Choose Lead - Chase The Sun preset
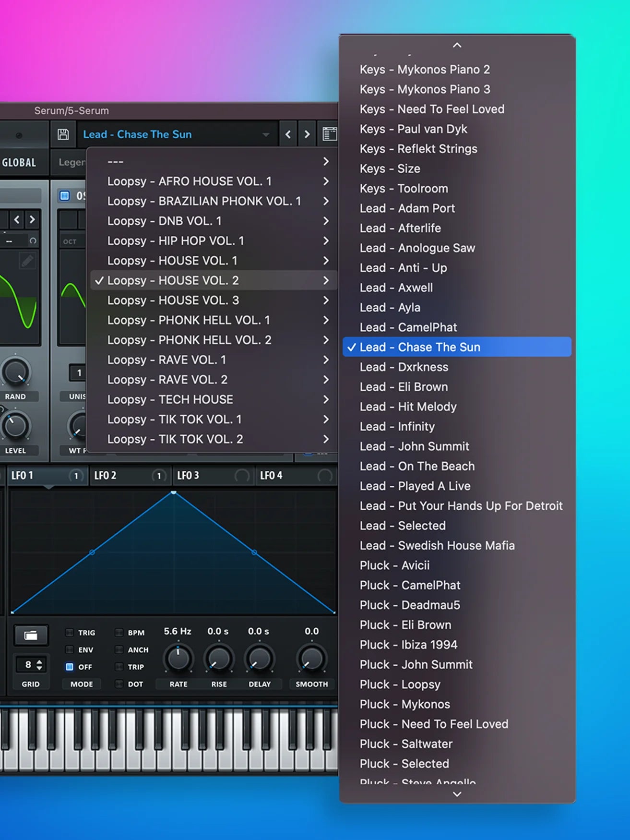 (x=457, y=347)
